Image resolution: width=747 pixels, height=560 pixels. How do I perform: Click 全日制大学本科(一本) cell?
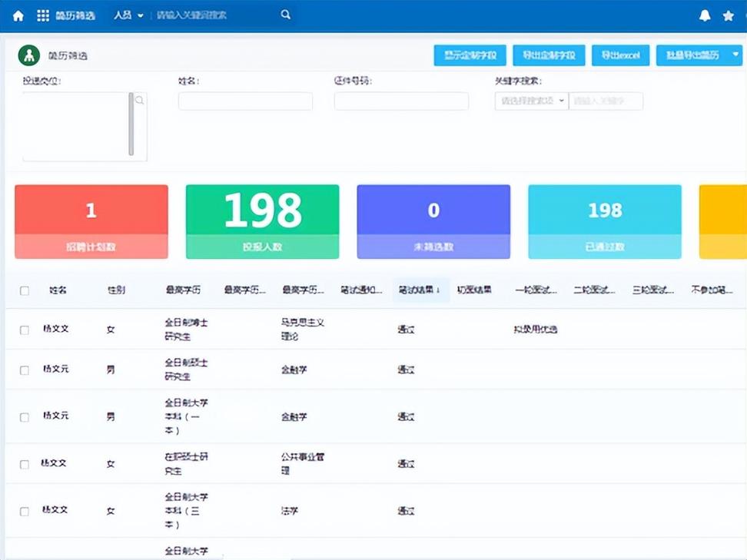click(x=186, y=416)
